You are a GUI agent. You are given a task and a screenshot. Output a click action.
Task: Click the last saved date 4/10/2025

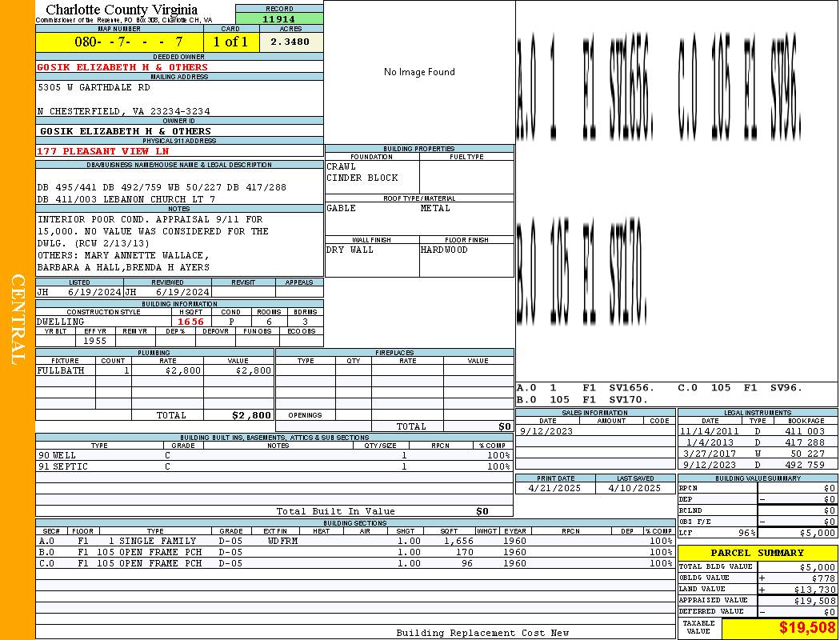(635, 489)
